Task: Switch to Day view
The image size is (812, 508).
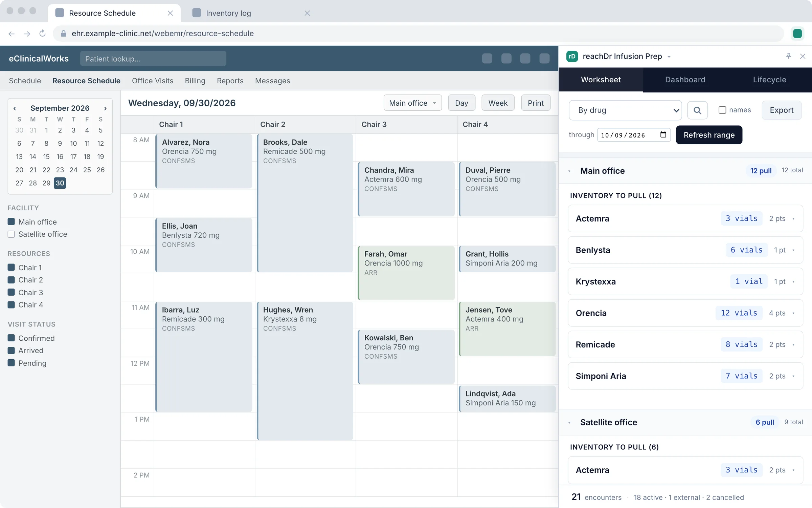Action: pyautogui.click(x=461, y=103)
